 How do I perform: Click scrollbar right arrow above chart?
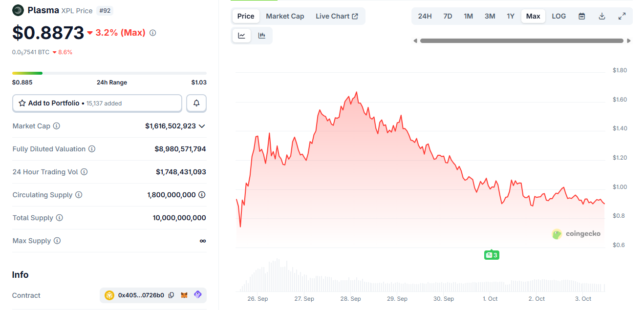629,41
